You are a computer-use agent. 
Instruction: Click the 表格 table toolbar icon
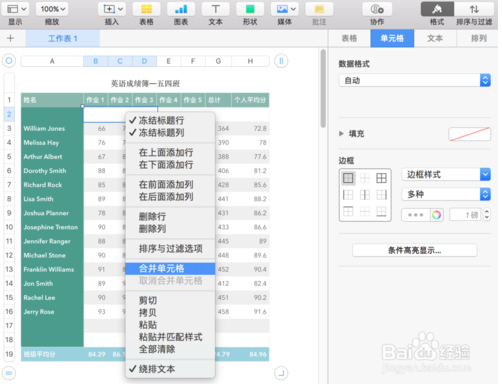146,9
